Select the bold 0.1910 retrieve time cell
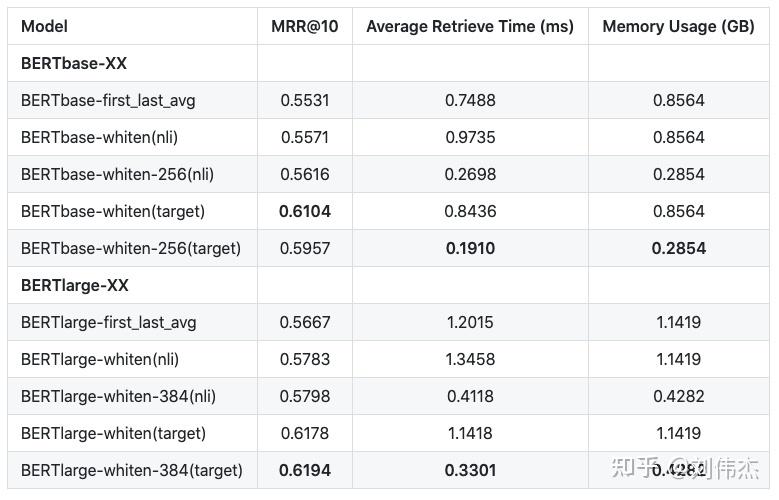Image resolution: width=779 pixels, height=500 pixels. pos(470,248)
